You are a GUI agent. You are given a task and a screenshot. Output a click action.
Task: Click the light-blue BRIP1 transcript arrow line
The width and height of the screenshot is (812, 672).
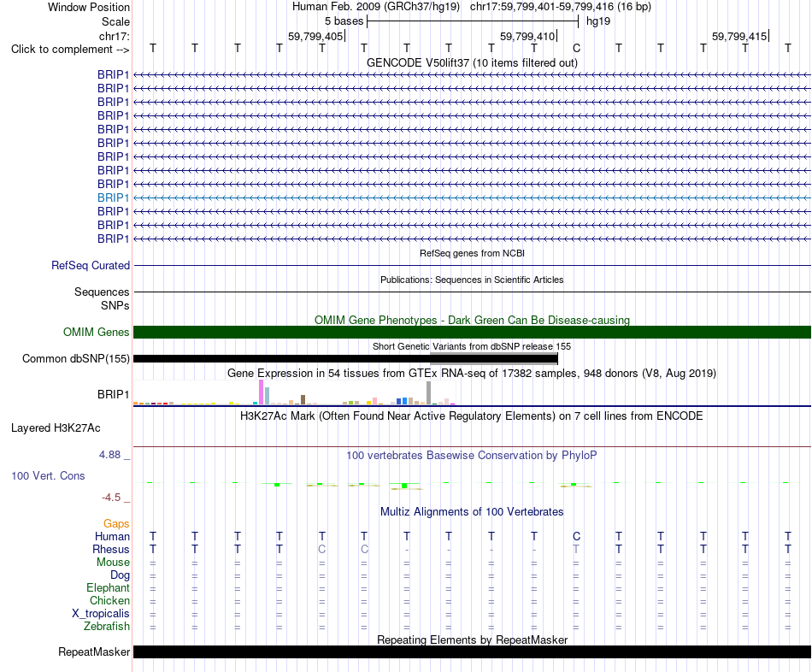[x=472, y=197]
